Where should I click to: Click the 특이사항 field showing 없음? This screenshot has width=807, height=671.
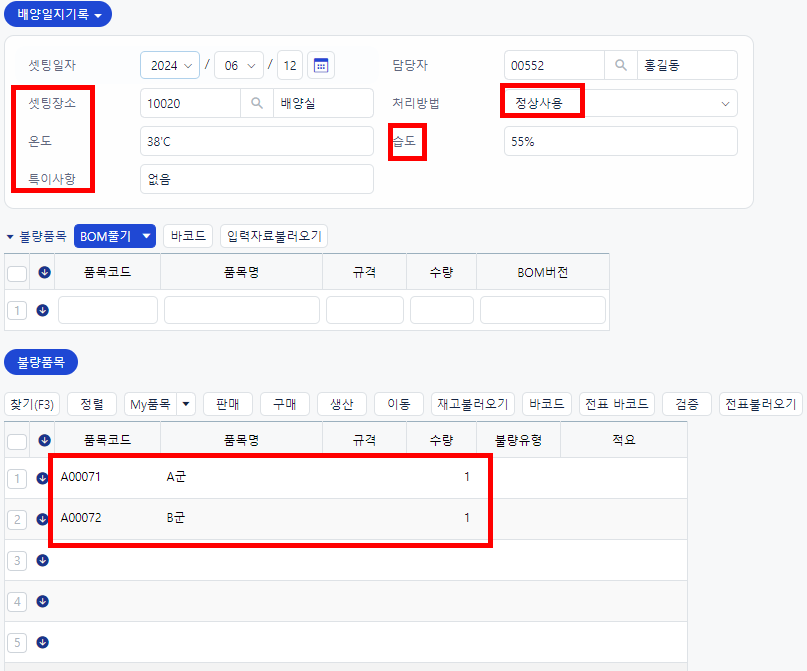257,179
